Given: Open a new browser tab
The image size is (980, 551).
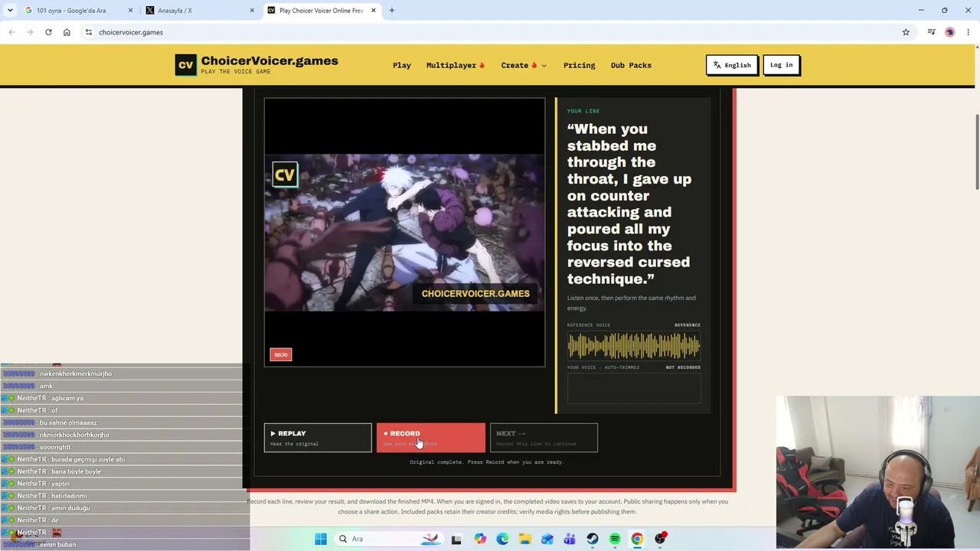Looking at the screenshot, I should coord(392,11).
